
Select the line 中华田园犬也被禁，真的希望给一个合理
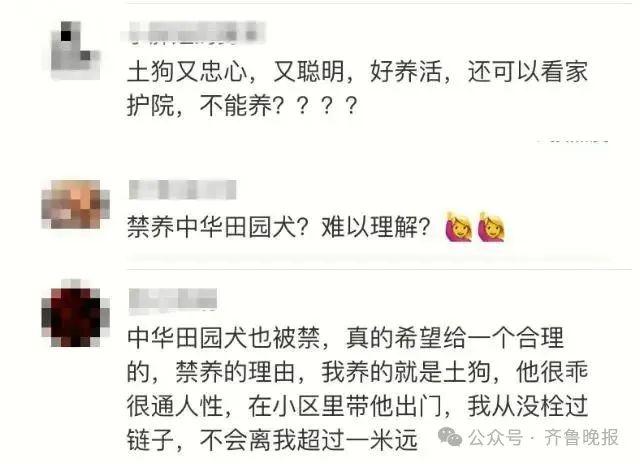345,338
